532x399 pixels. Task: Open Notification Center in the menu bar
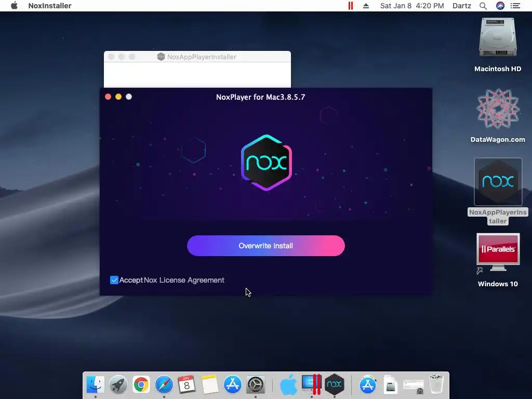point(515,6)
